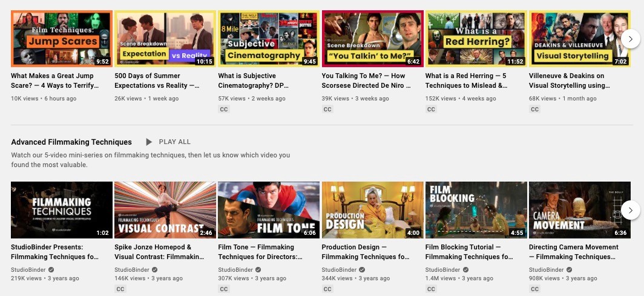Click "1.4M views • 3 years ago" text

tap(459, 278)
